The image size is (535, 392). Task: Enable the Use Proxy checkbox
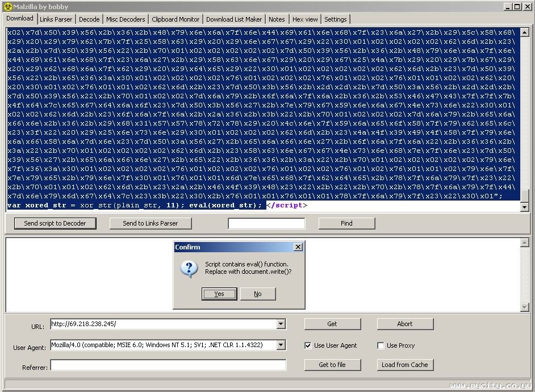tap(381, 345)
